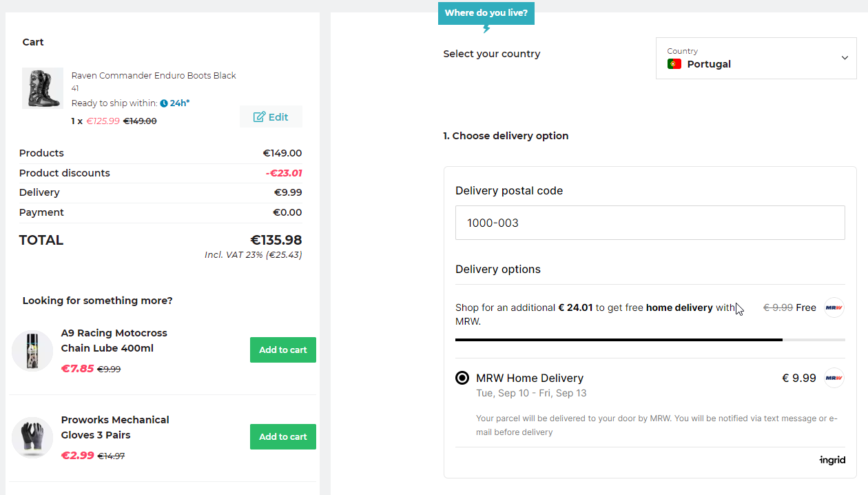868x495 pixels.
Task: Open the A9 Racing Chain Lube product image
Action: tap(32, 351)
